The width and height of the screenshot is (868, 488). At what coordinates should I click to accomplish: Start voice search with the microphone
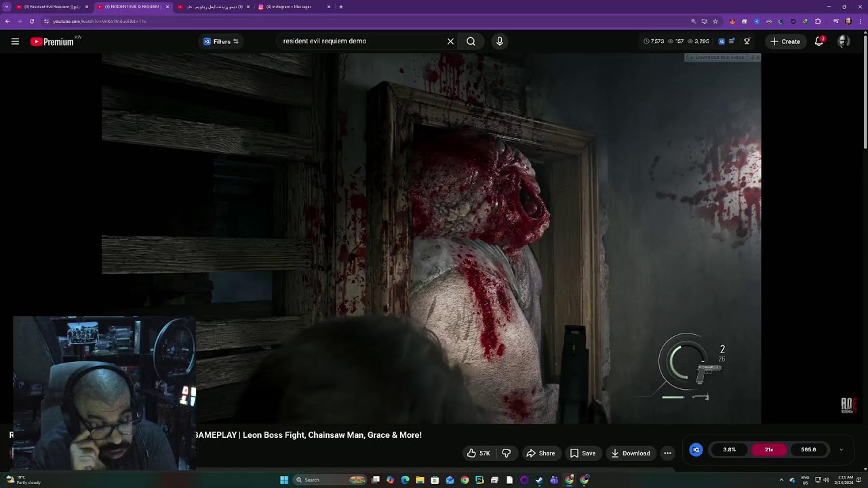click(500, 41)
